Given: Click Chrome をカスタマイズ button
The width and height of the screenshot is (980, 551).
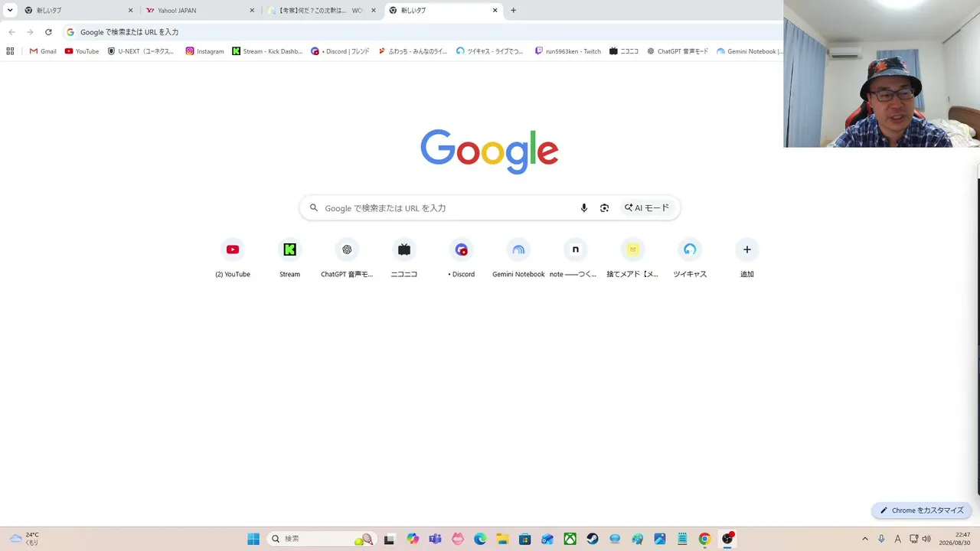Looking at the screenshot, I should click(922, 510).
